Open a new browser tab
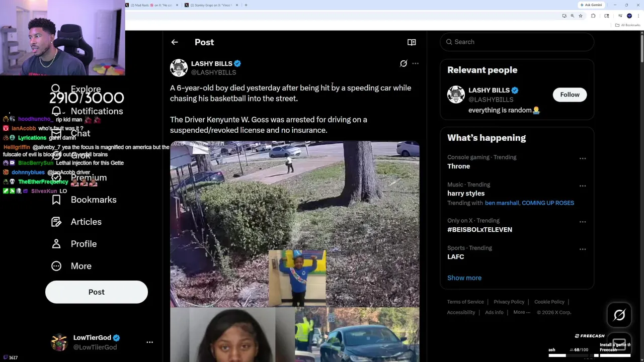 point(246,5)
